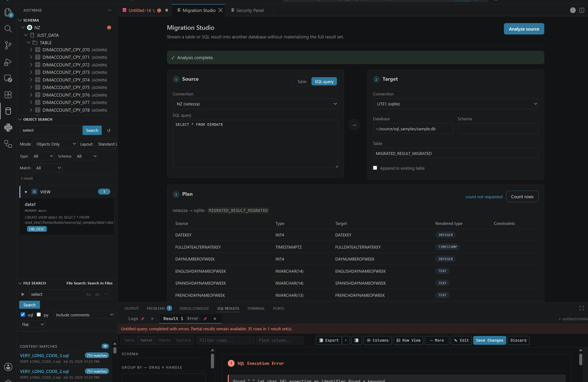588x382 pixels.
Task: Toggle match case Aa option
Action: click(88, 294)
